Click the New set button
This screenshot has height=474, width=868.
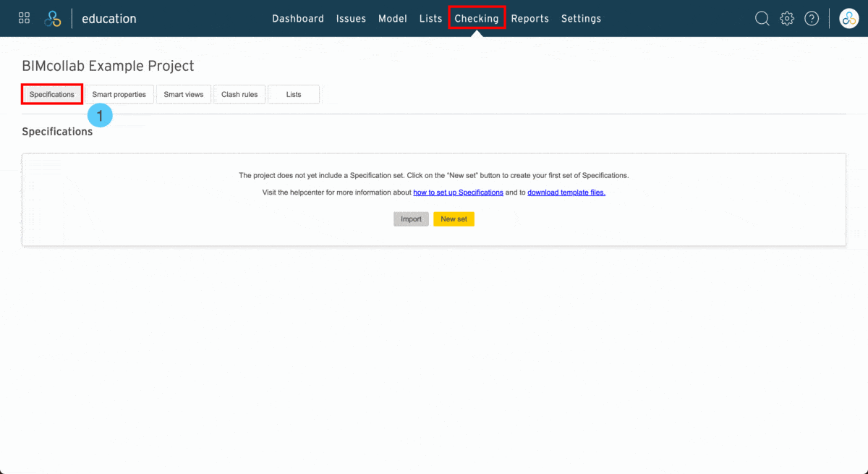pyautogui.click(x=454, y=219)
